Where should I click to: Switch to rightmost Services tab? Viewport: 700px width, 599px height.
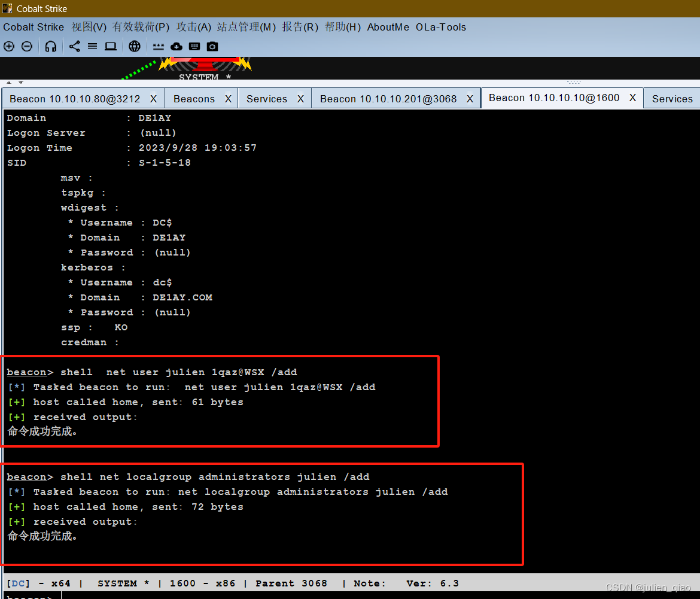click(x=672, y=99)
